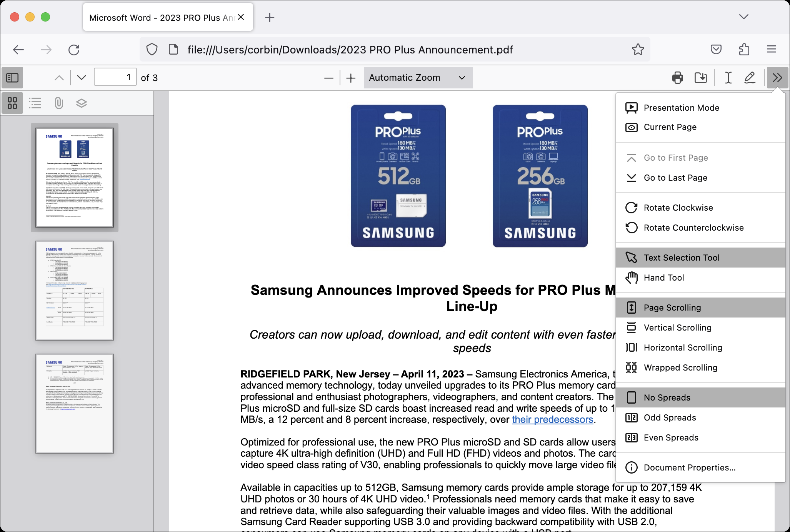Enable the Text Selection Tool

point(700,258)
